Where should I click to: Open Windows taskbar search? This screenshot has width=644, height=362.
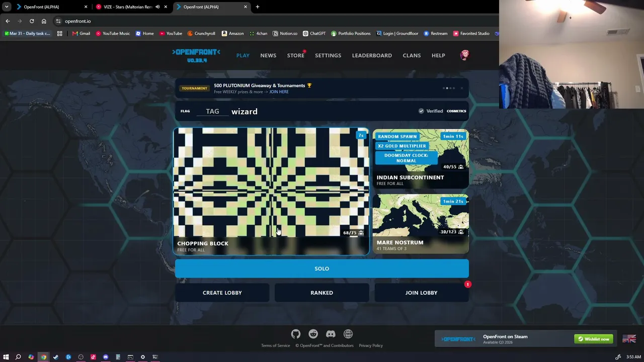(18, 357)
